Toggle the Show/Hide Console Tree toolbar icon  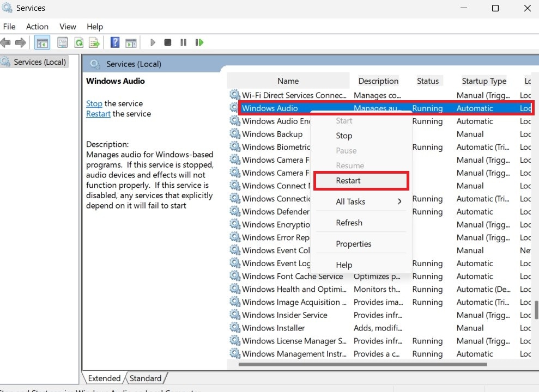coord(43,42)
